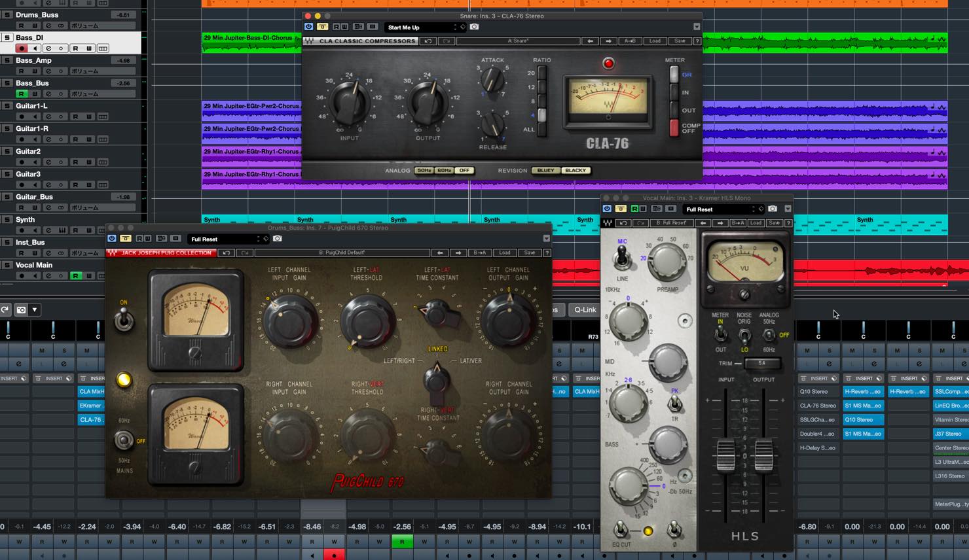Go to the next preset in CLA-76
969x560 pixels.
(x=609, y=41)
